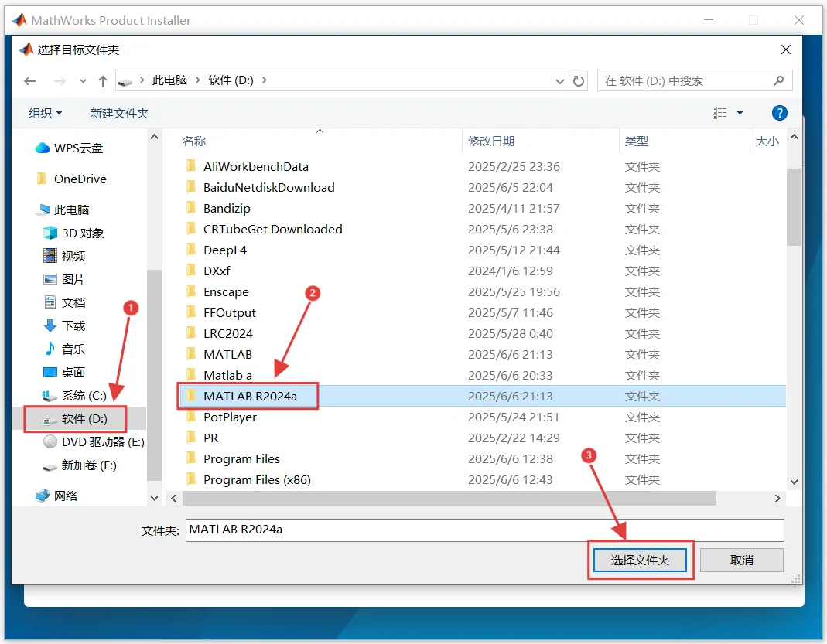Open 图片 folder in sidebar
The width and height of the screenshot is (827, 644).
click(63, 279)
